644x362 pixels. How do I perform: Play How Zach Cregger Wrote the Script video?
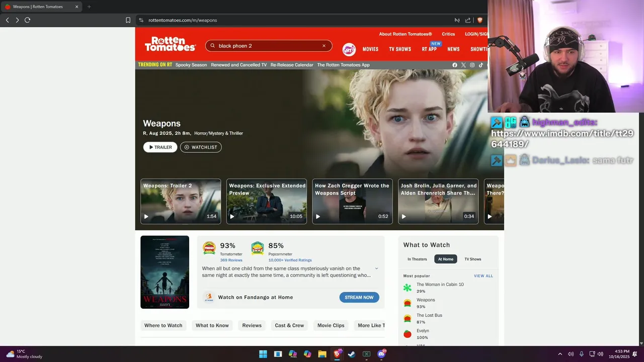click(353, 202)
